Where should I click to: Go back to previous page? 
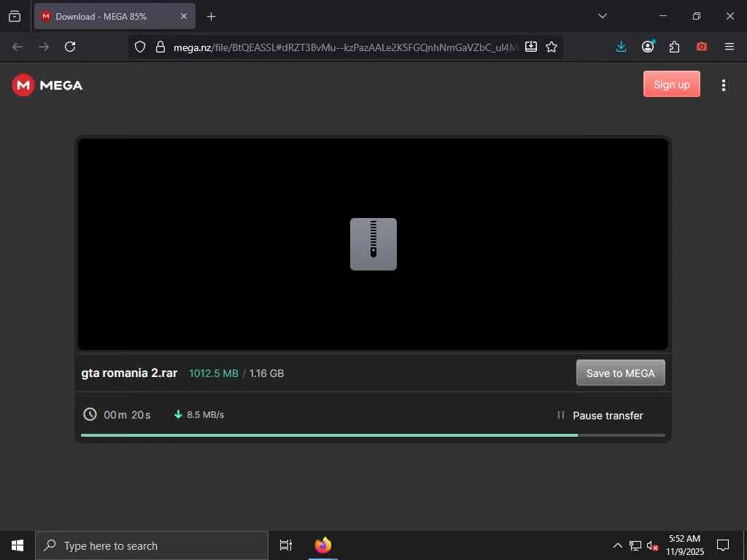18,47
